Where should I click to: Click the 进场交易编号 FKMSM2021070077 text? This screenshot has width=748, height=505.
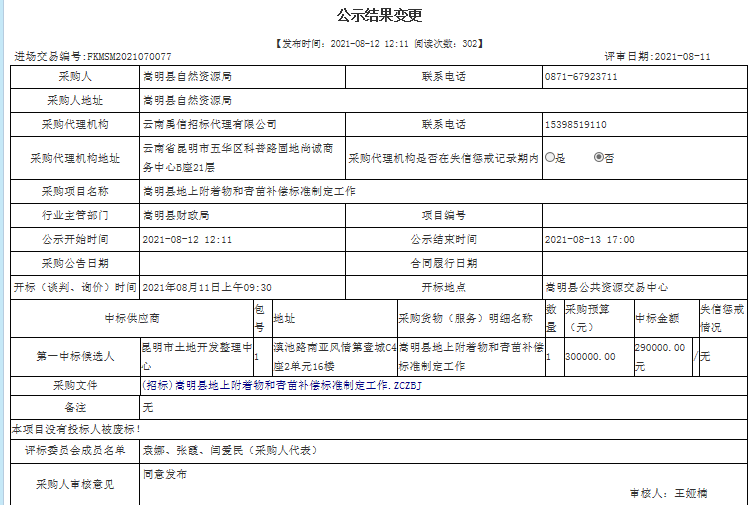tap(93, 57)
